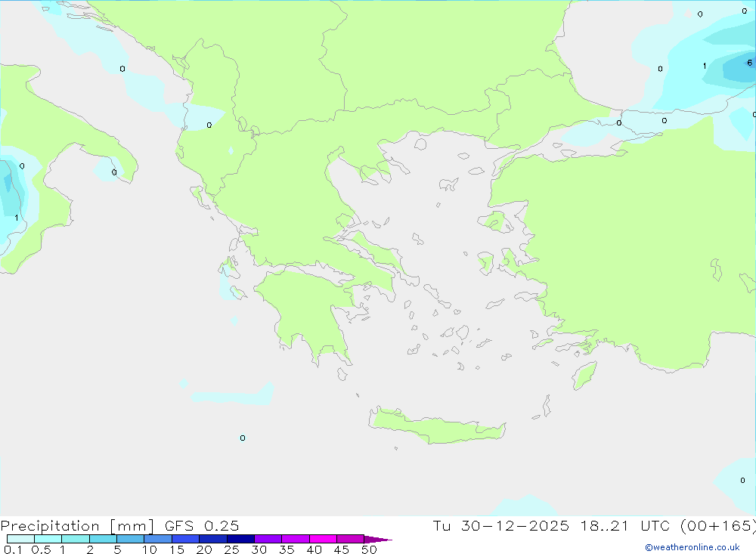Screen dimensions: 756x554
Task: Pick the 2–5 mm legend swatch
Action: 103,539
